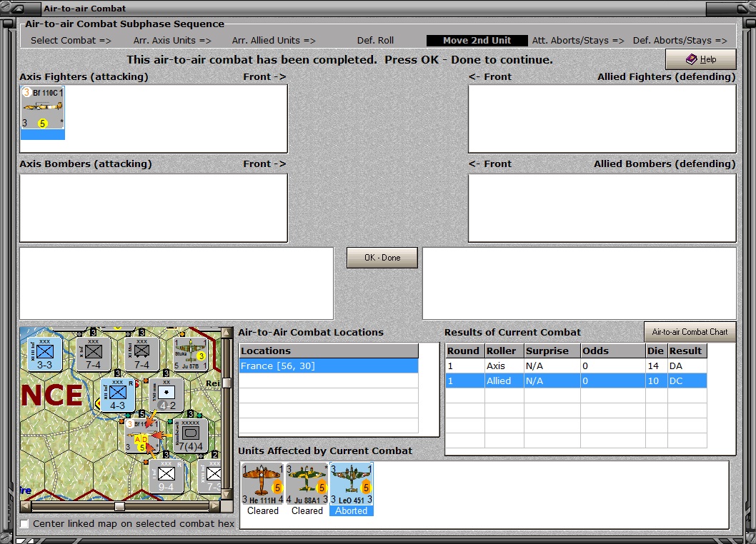Click minimap vertical scrollbar up arrow

point(226,333)
